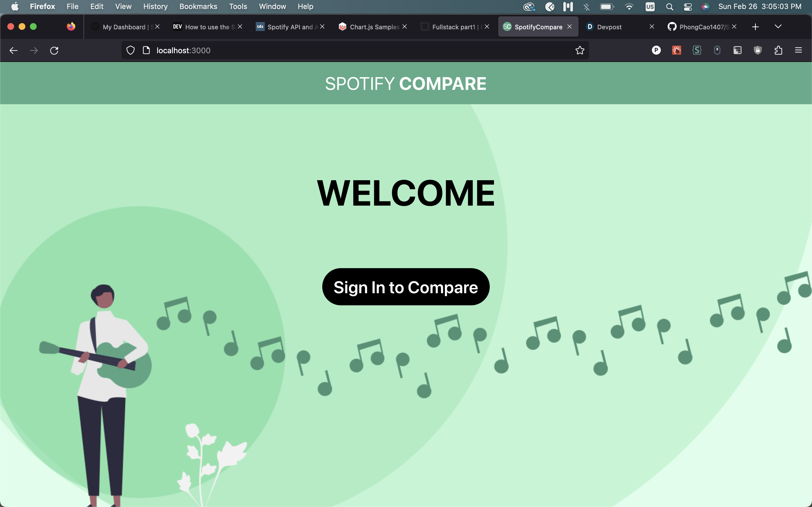Go back with the back arrow

pos(14,51)
